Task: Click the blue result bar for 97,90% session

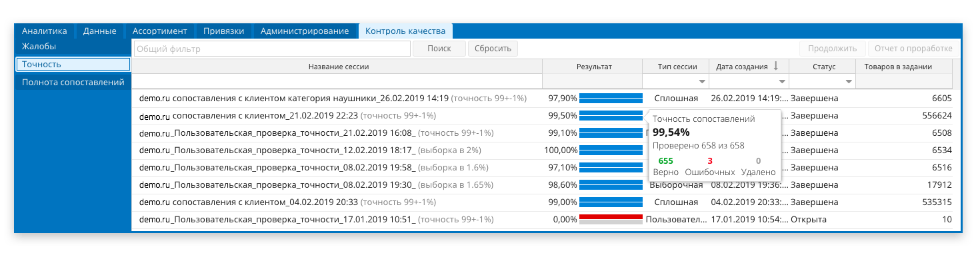Action: tap(611, 98)
